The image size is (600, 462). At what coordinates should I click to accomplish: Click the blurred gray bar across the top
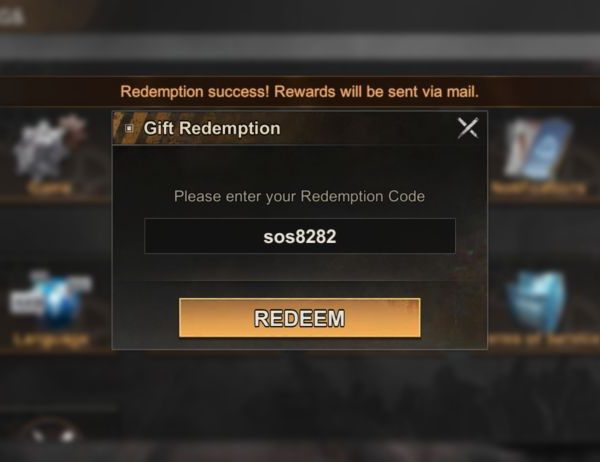click(300, 48)
